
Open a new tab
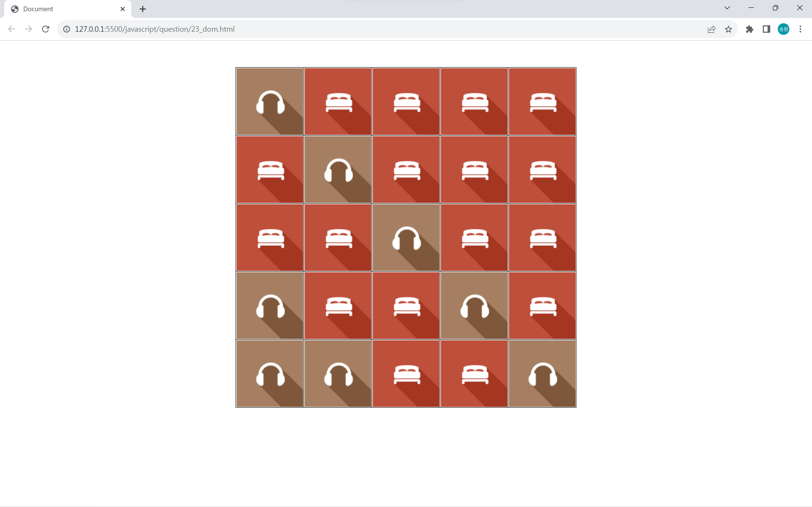(x=143, y=9)
